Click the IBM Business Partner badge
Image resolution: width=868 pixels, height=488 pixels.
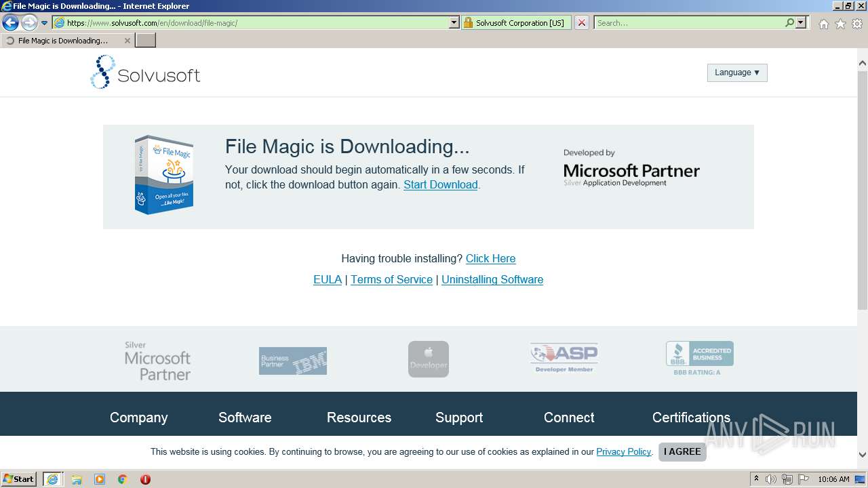(293, 361)
